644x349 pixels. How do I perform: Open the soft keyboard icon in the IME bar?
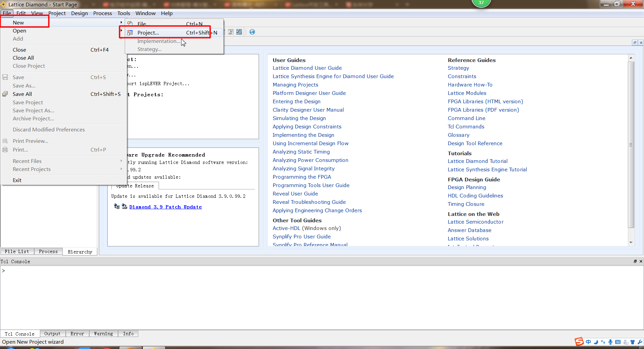click(x=618, y=342)
